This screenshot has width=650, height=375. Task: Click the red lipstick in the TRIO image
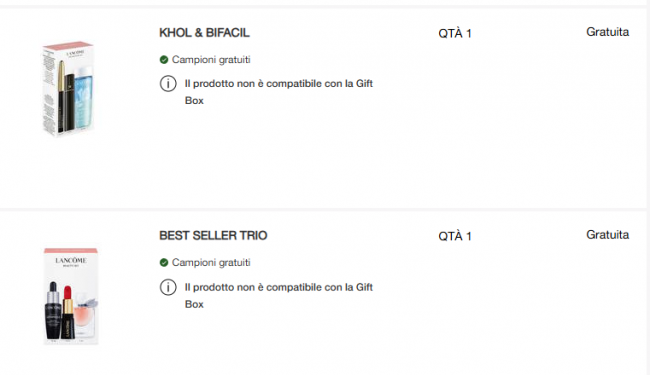click(68, 312)
